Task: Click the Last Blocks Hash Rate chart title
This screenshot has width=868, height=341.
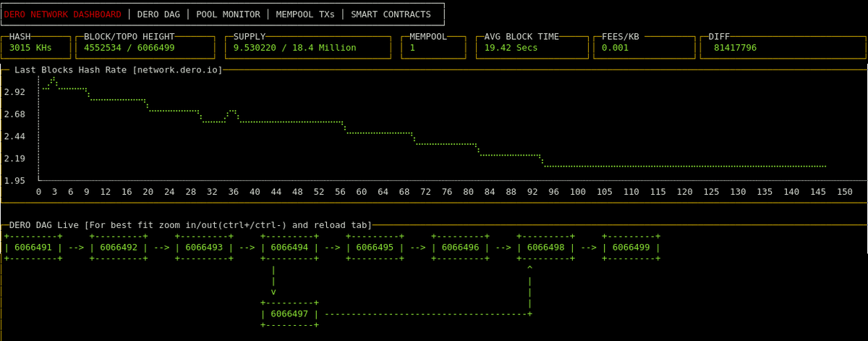Action: coord(119,70)
